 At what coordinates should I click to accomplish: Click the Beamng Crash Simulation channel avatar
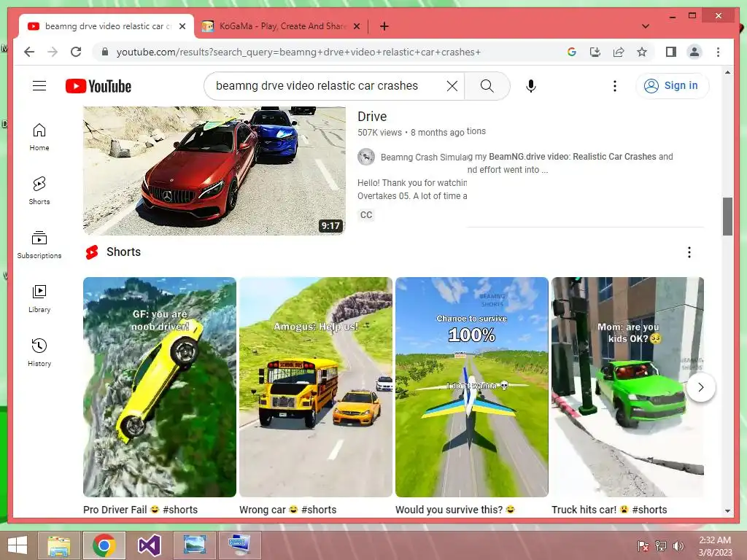(366, 157)
